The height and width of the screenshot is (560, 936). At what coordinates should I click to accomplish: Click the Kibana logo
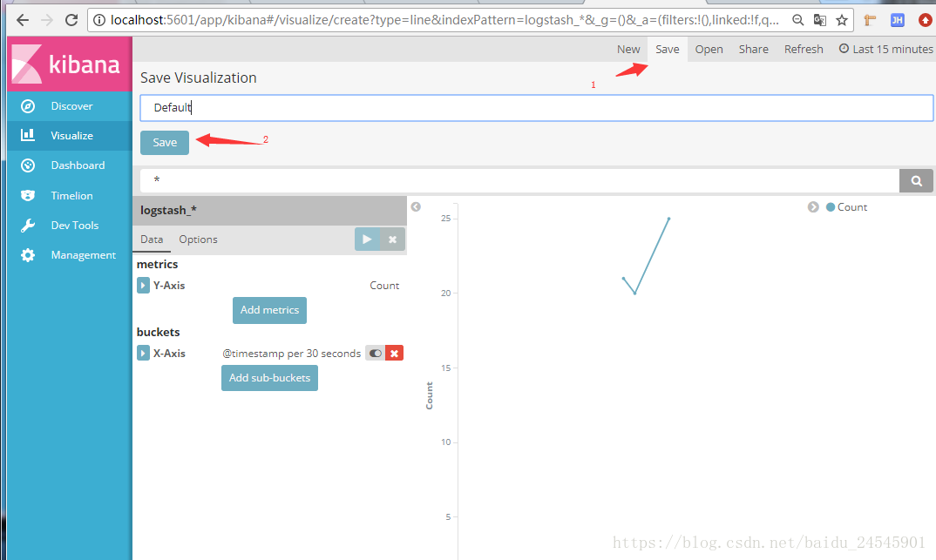point(69,64)
